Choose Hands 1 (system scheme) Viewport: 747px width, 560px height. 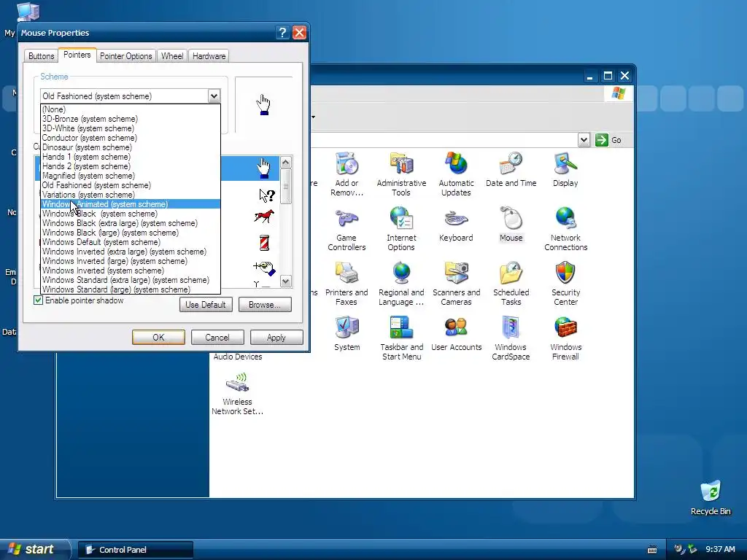tap(130, 157)
